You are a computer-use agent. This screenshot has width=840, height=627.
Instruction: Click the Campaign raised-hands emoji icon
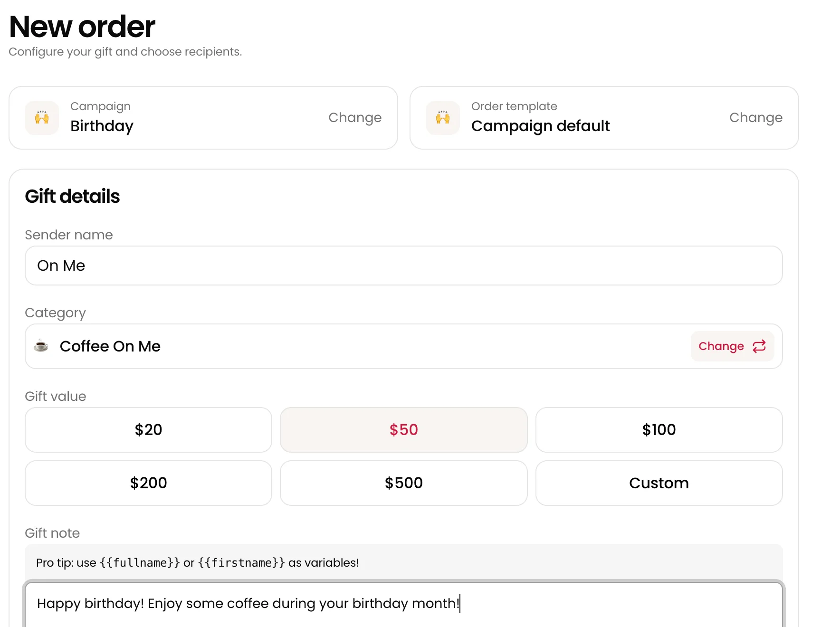click(x=42, y=117)
